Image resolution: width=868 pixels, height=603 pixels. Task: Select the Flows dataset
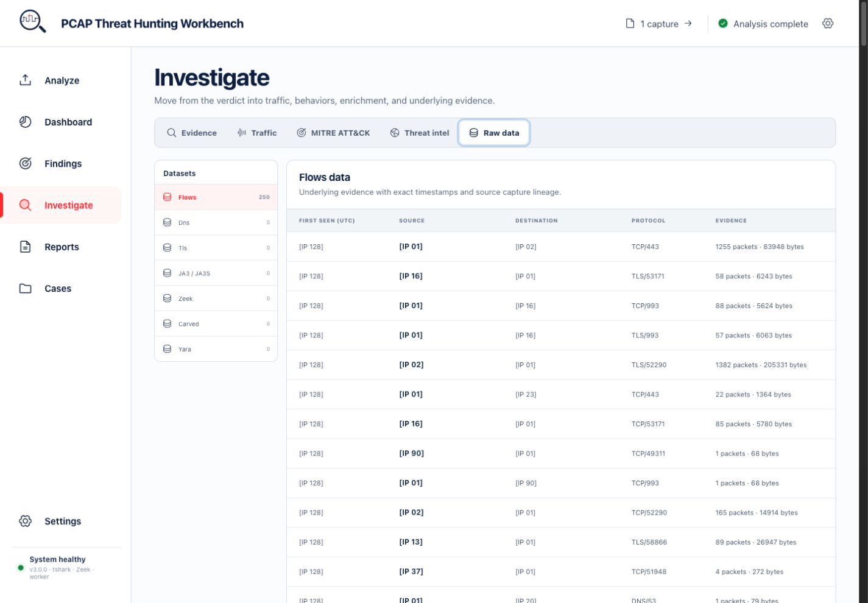(x=216, y=197)
